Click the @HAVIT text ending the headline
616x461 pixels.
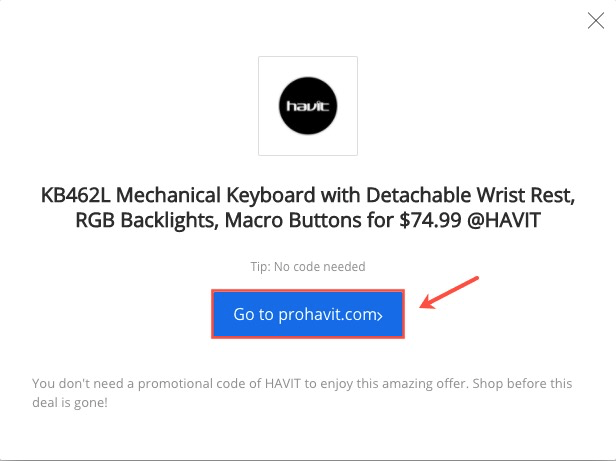(x=504, y=220)
